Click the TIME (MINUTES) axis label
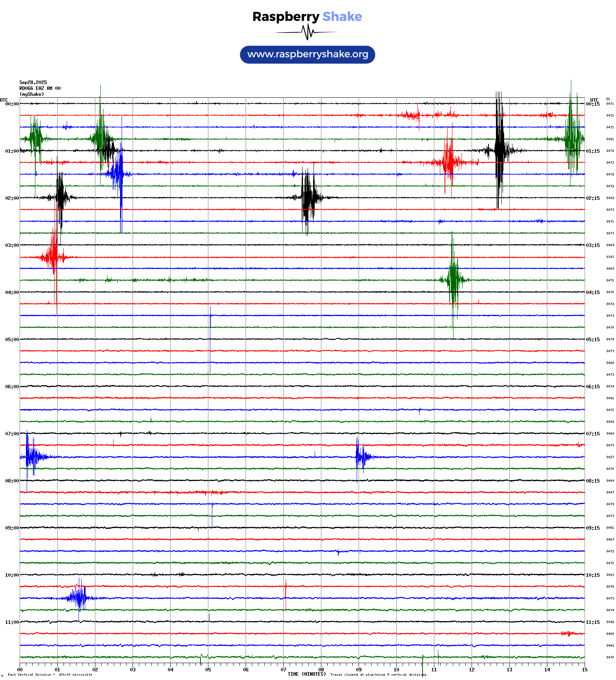 (x=307, y=674)
